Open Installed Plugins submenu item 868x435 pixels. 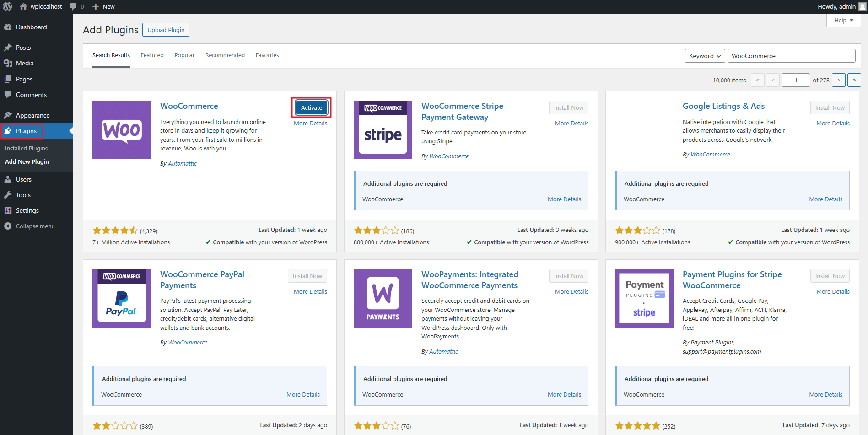click(26, 148)
